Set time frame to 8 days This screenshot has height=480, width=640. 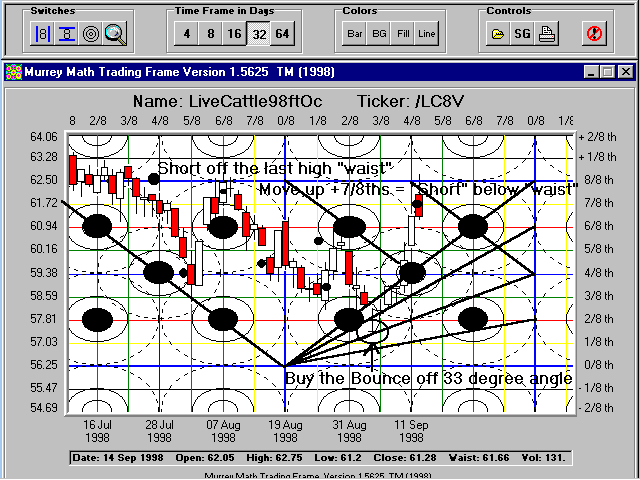pos(211,33)
